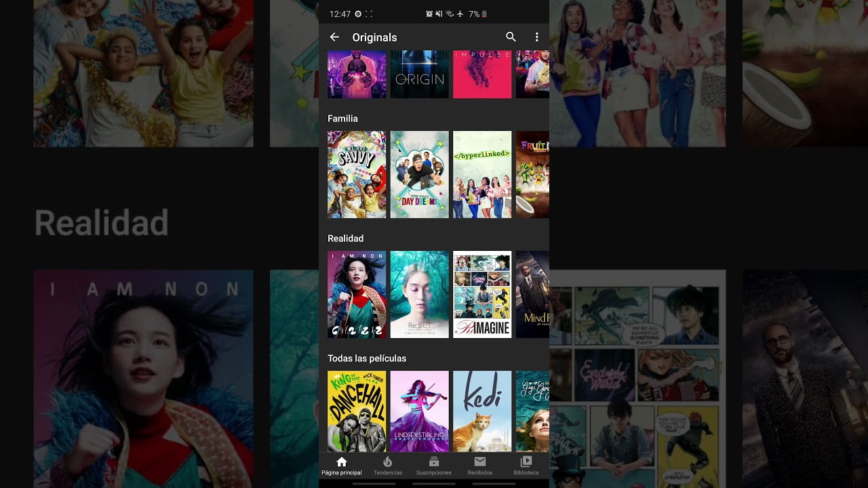Tap the alarm icon in status bar
Viewport: 868px width, 488px height.
click(x=429, y=14)
